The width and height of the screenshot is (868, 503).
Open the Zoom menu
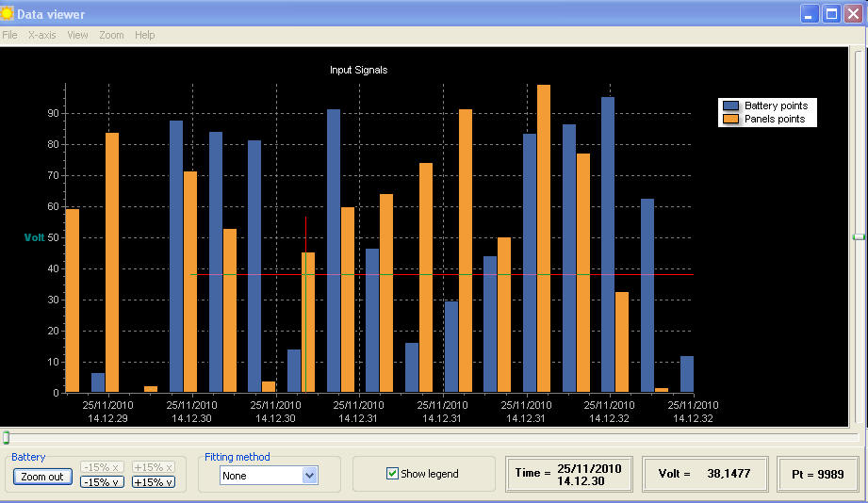tap(111, 35)
